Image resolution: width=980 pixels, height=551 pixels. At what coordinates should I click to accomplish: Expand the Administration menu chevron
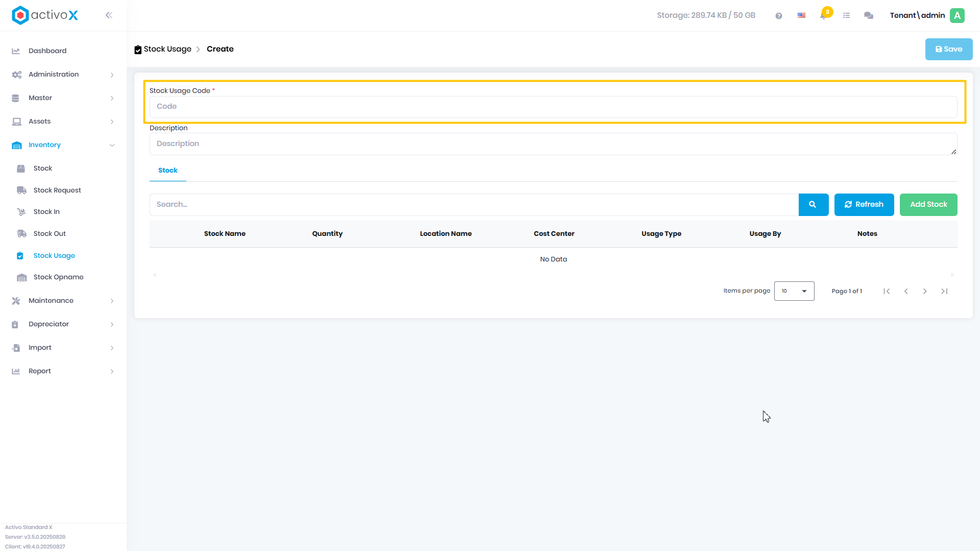[x=112, y=75]
